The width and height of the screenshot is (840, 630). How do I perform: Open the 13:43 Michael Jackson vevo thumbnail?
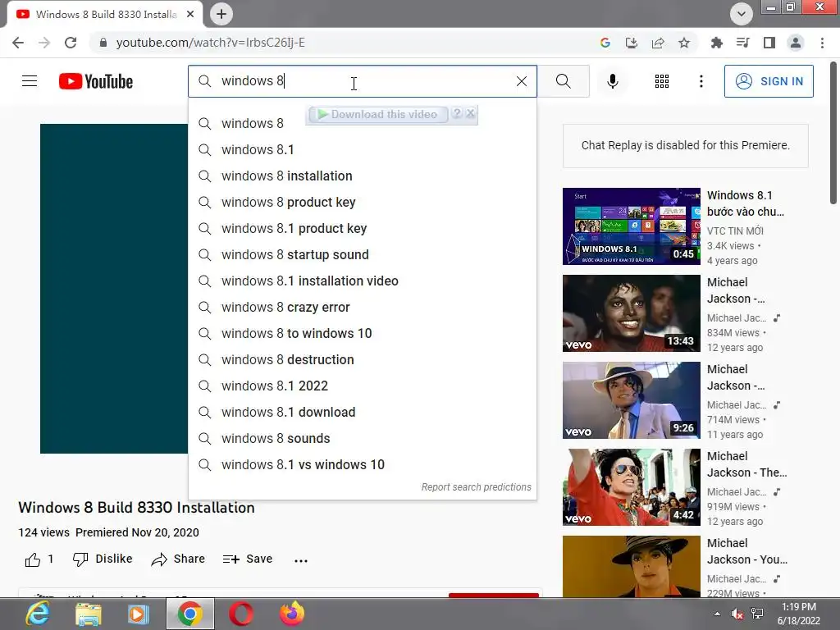point(631,313)
